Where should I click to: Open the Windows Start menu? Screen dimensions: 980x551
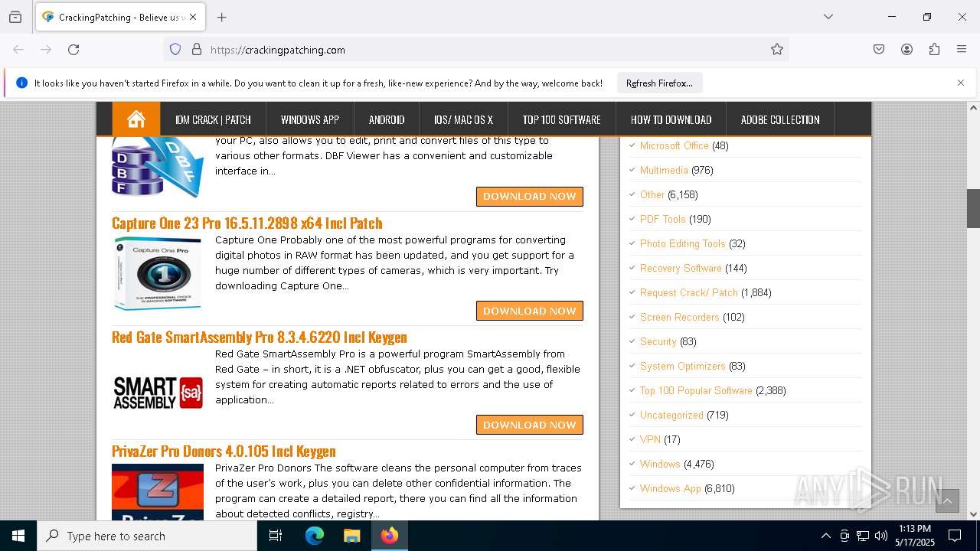tap(18, 536)
